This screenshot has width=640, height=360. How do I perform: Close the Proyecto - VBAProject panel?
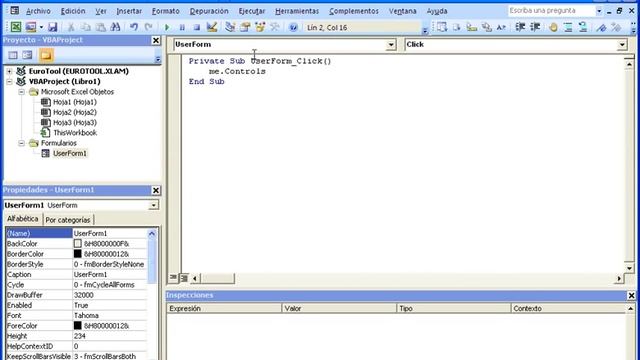click(156, 40)
